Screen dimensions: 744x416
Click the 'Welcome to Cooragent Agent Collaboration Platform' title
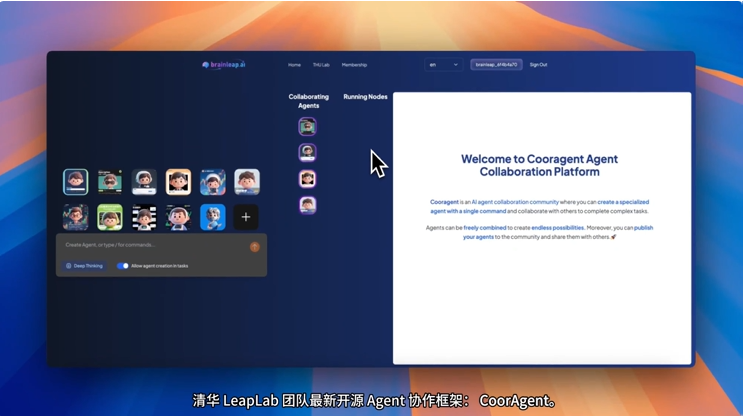tap(539, 165)
